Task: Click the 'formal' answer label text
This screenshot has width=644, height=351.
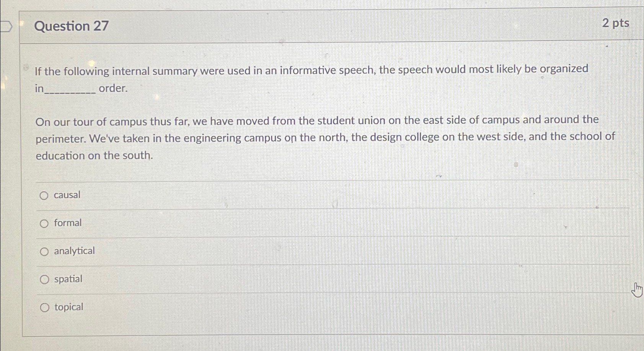Action: click(67, 223)
